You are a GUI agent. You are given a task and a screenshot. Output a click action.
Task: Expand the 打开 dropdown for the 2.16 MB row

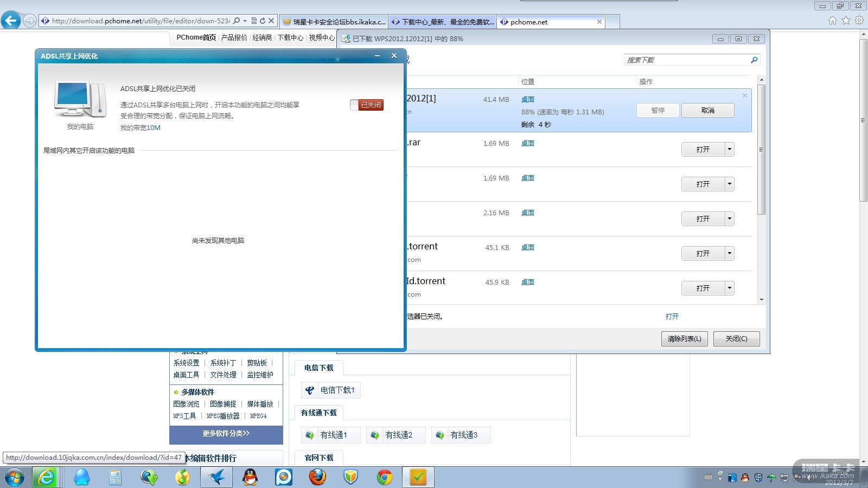(x=730, y=219)
